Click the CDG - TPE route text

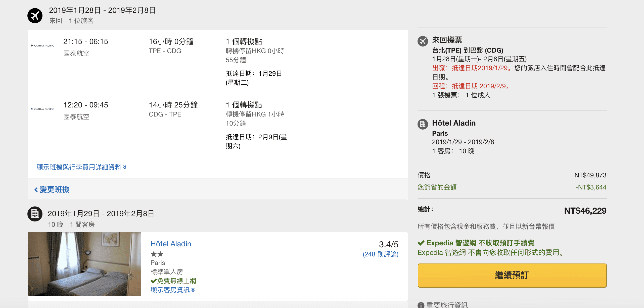click(165, 114)
